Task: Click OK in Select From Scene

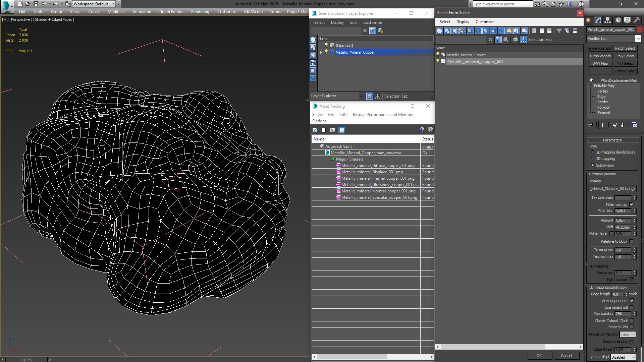Action: tap(539, 356)
